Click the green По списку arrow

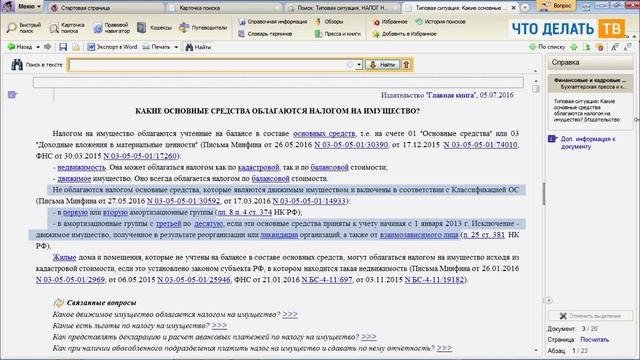pos(547,47)
